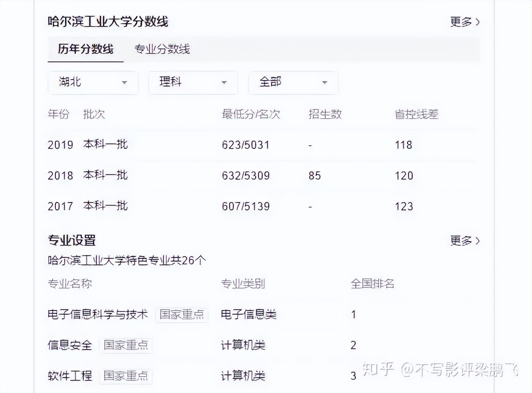Select the 2018 year cell
Screen dimensions: 532x393
pyautogui.click(x=61, y=176)
